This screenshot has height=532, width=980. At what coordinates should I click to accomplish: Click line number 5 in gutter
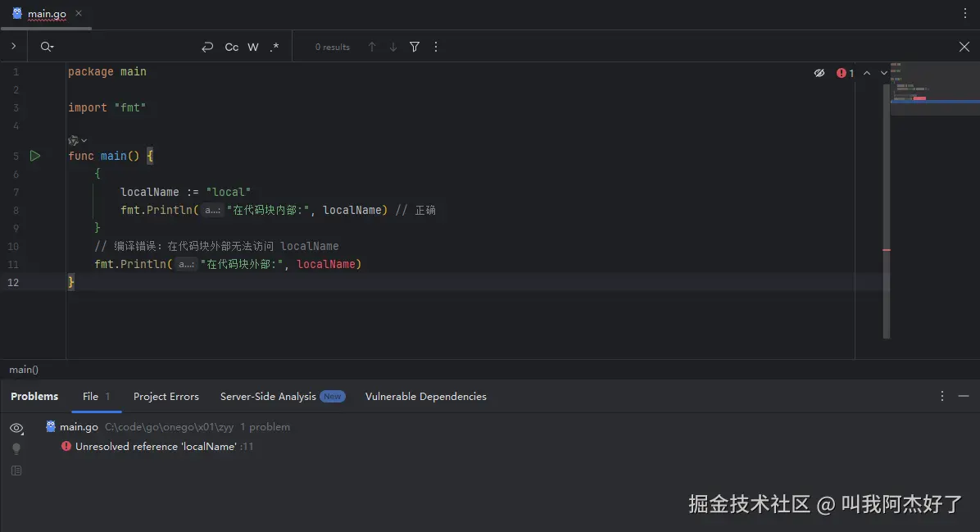16,157
